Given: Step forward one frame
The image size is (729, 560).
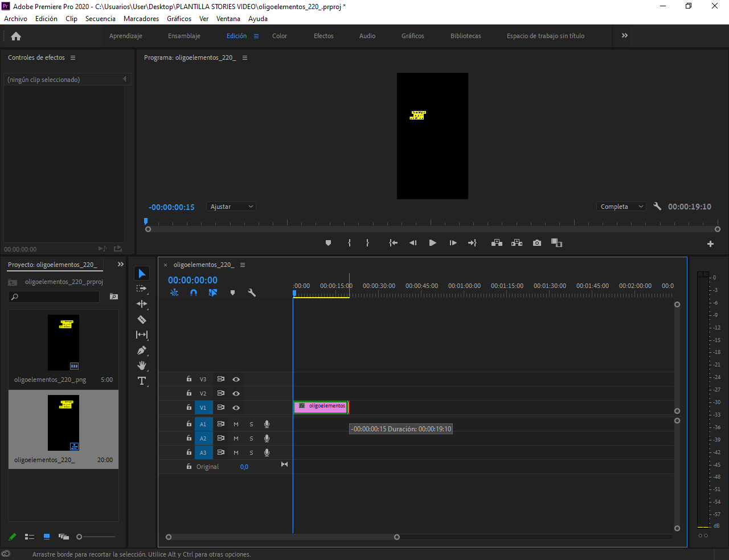Looking at the screenshot, I should 453,243.
